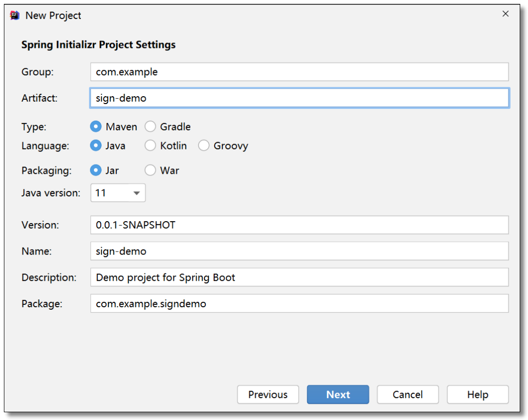
Task: Choose Gradle as project type
Action: tap(151, 126)
